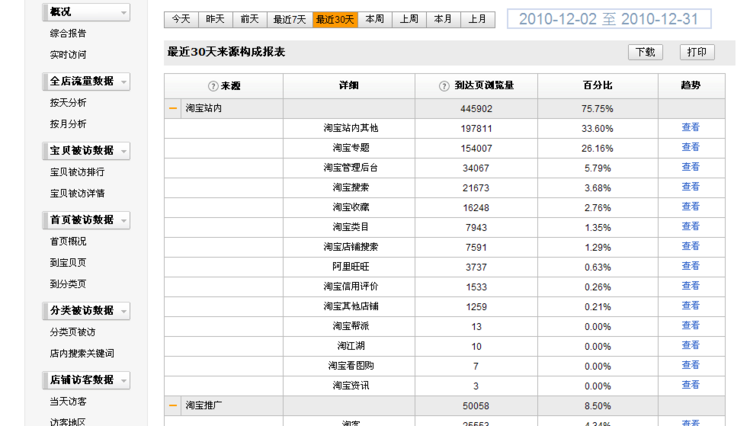Collapse the 淘宝推广 source group
750x426 pixels.
(173, 405)
